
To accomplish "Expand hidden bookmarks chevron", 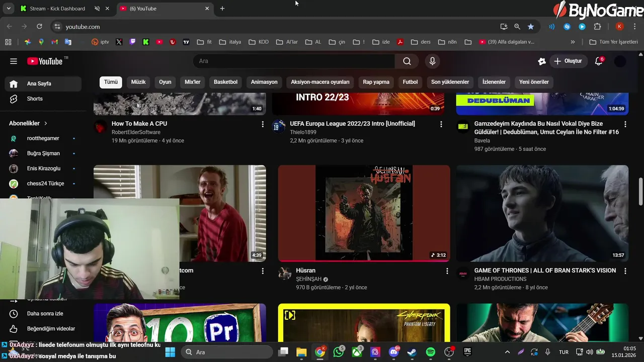I will [x=573, y=42].
